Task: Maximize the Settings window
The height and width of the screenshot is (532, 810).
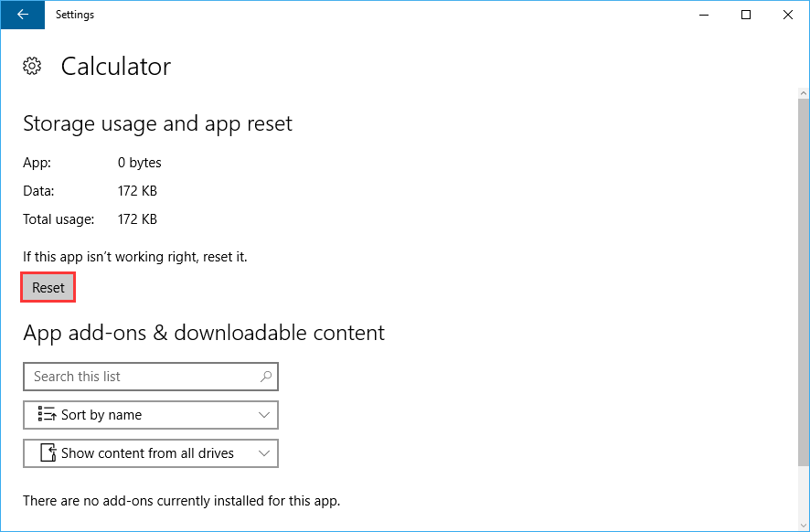Action: pyautogui.click(x=745, y=15)
